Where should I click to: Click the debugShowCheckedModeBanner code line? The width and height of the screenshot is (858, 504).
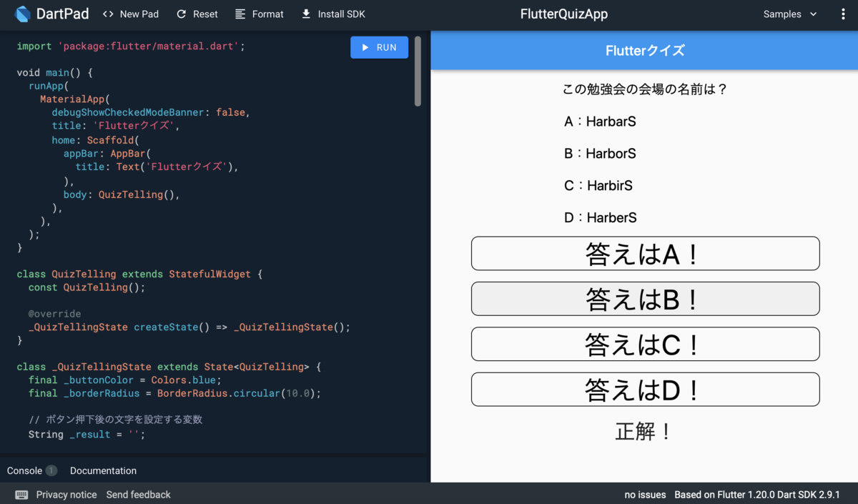coord(151,113)
